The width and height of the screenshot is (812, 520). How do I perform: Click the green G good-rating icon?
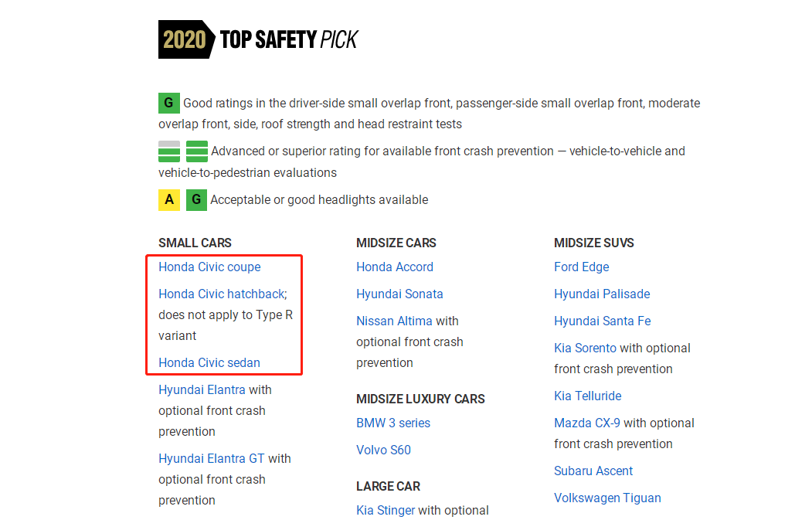tap(168, 103)
